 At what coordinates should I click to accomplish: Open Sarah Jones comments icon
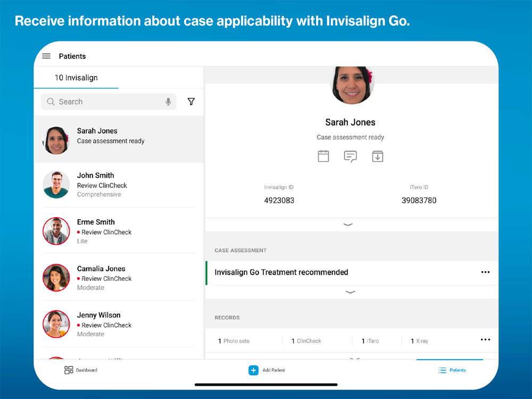[350, 156]
